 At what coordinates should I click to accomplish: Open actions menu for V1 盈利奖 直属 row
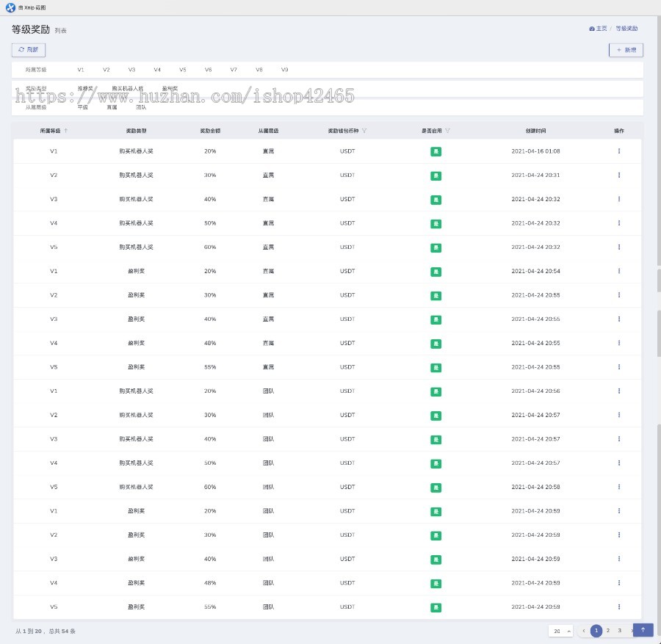(619, 271)
